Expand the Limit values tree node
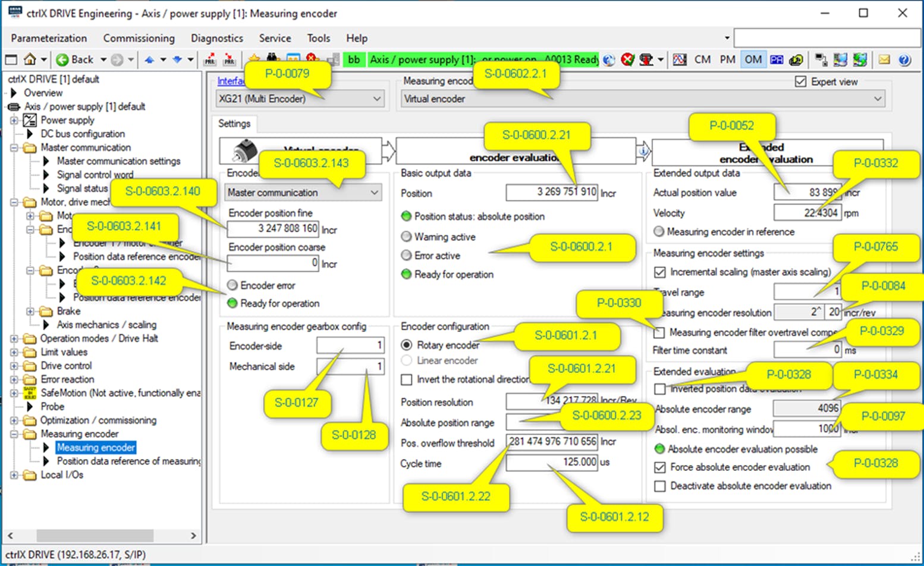 point(14,352)
